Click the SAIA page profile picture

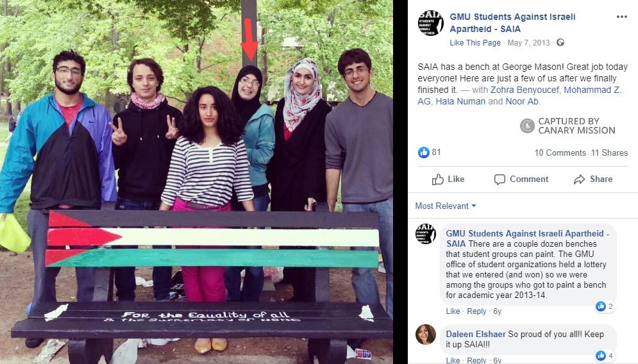pyautogui.click(x=430, y=23)
